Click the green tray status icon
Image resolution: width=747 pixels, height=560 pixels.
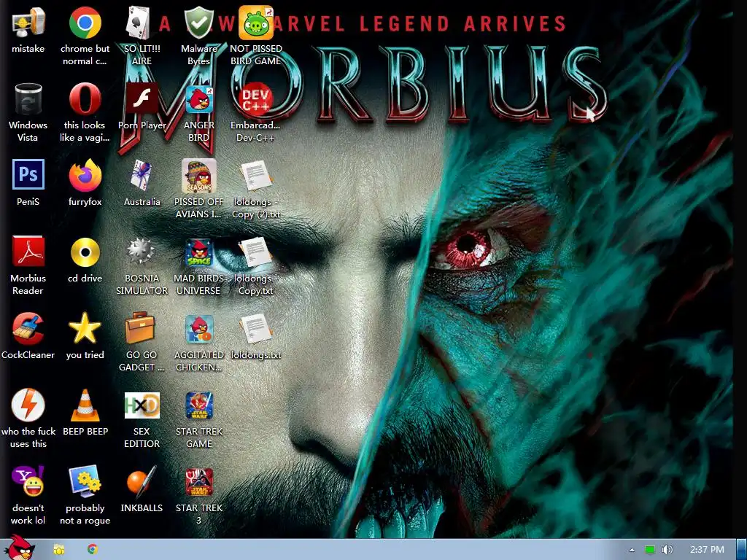coord(650,550)
